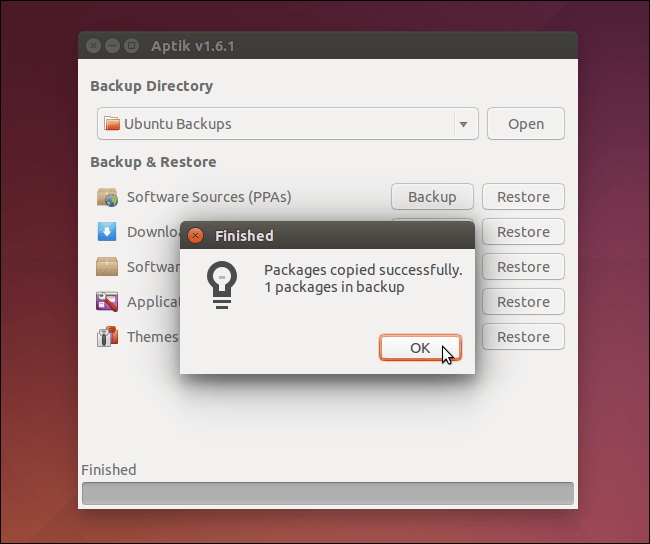Screen dimensions: 650x544
Task: Click the lightbulb icon in Finished dialog
Action: (220, 284)
